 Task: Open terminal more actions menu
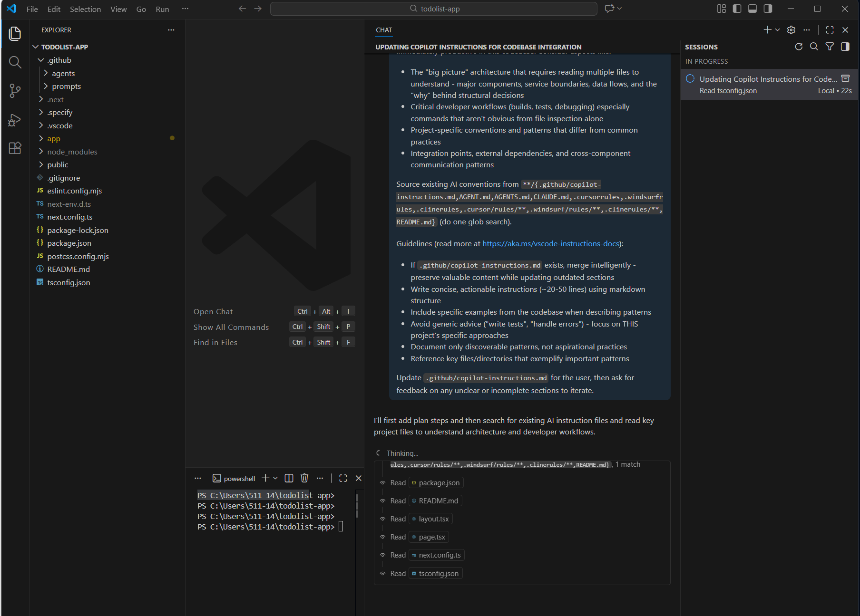320,478
